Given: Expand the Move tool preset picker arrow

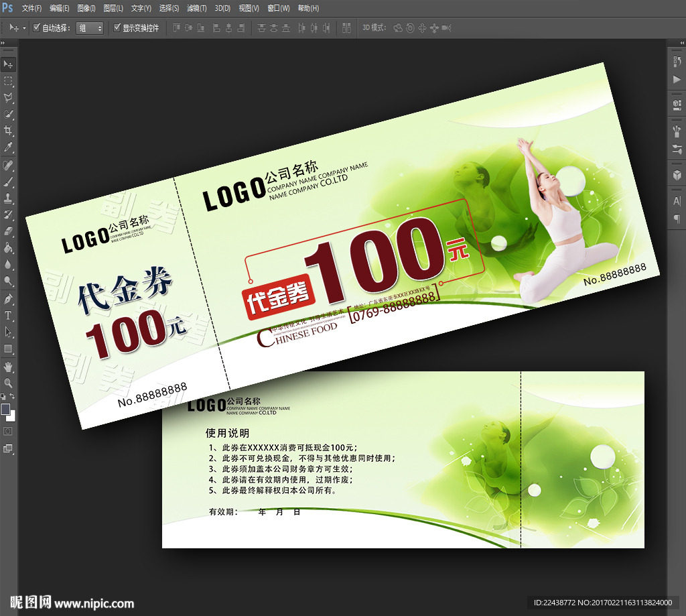Looking at the screenshot, I should (25, 28).
